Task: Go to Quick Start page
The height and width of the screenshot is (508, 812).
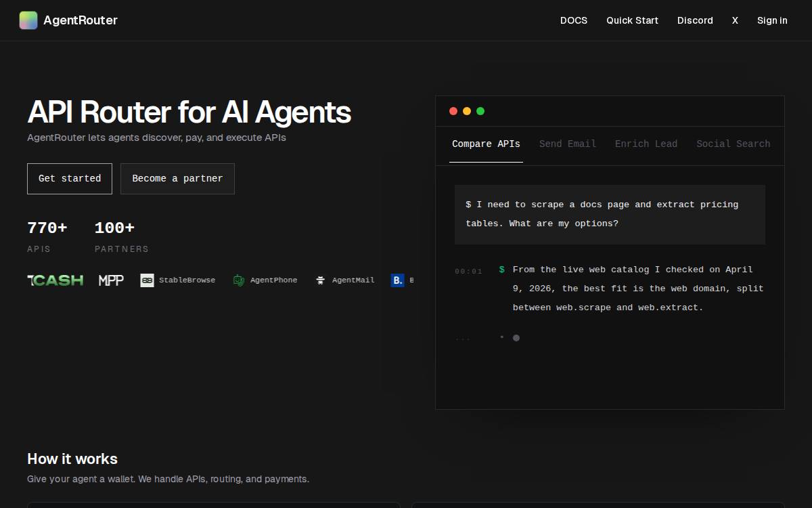Action: [632, 20]
